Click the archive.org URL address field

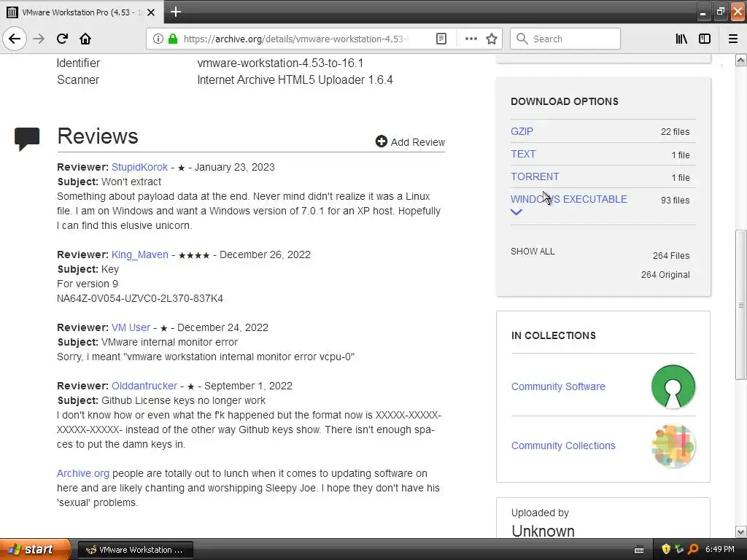pyautogui.click(x=295, y=39)
